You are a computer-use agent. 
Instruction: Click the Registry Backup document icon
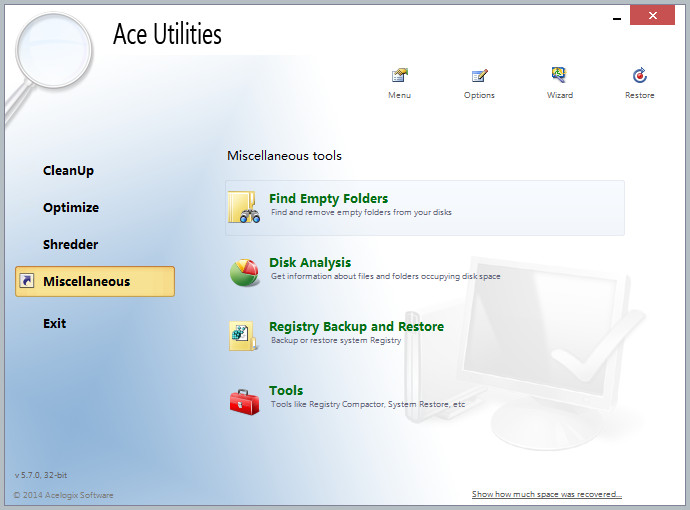click(243, 336)
